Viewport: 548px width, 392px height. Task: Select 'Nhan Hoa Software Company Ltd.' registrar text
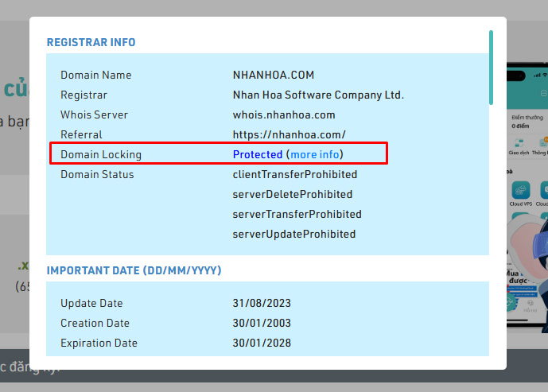click(318, 95)
